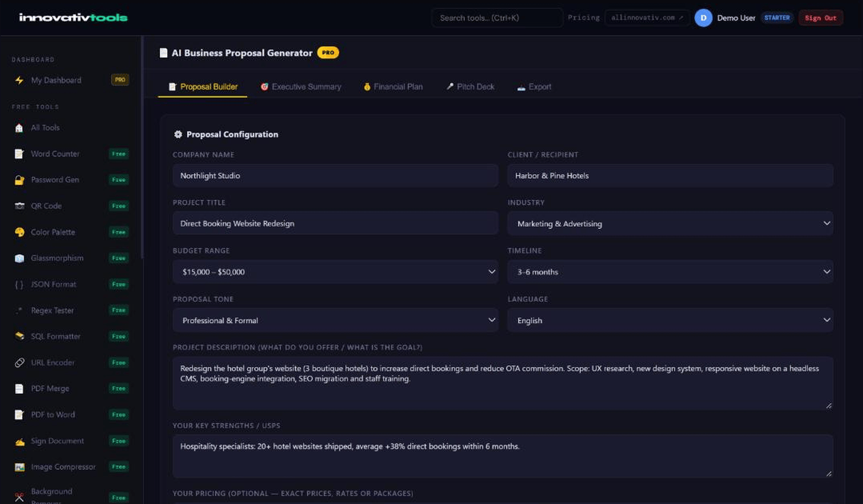Click the Free badge beside Word Counter
863x504 pixels.
119,154
